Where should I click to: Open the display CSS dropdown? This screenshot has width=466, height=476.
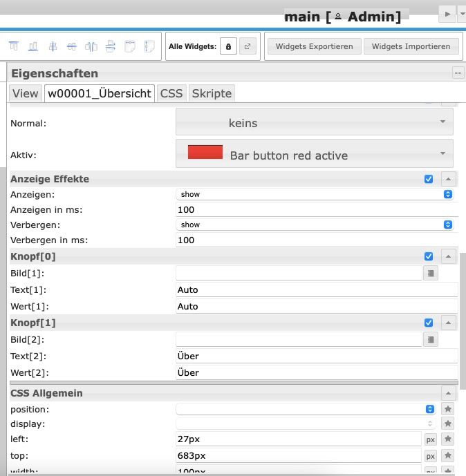click(x=306, y=423)
